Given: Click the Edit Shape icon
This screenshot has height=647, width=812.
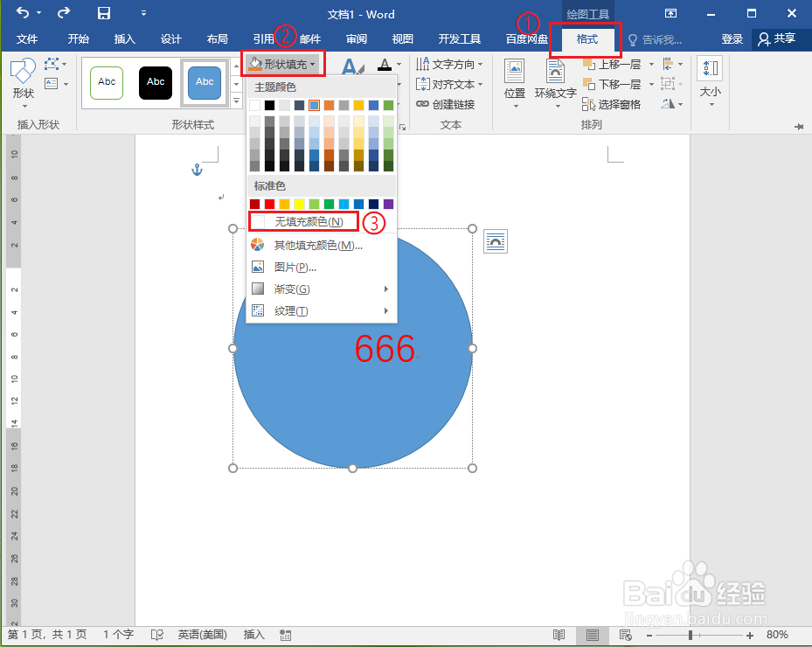Looking at the screenshot, I should click(x=52, y=64).
